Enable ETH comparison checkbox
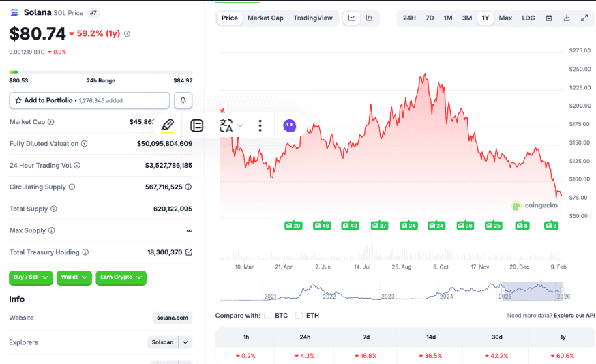596x364 pixels. [x=299, y=316]
